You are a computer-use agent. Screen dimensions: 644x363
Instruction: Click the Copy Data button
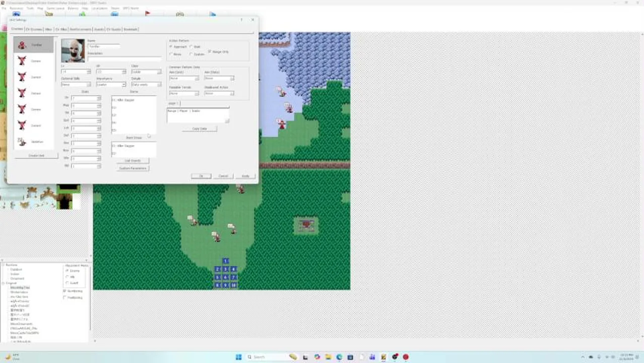tap(200, 129)
